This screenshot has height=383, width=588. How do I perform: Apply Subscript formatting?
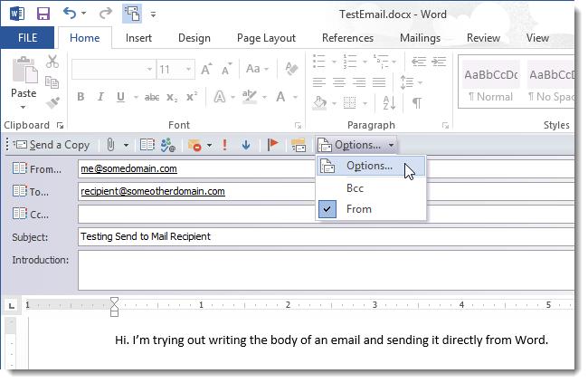tap(172, 98)
